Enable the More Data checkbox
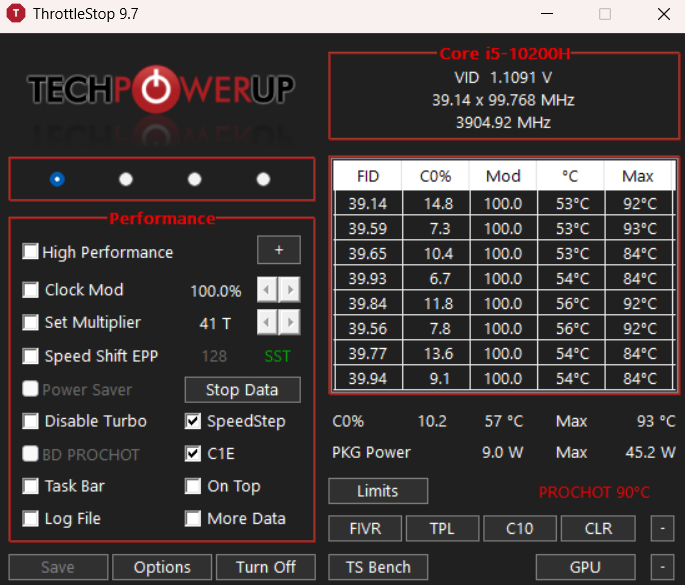 193,519
